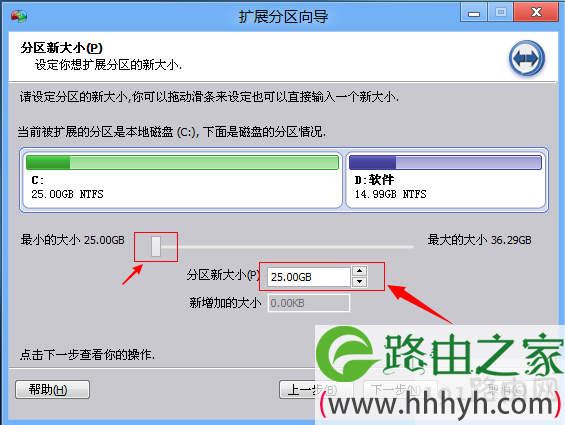Click the green C: drive usage bar
The width and height of the screenshot is (565, 425).
(182, 162)
